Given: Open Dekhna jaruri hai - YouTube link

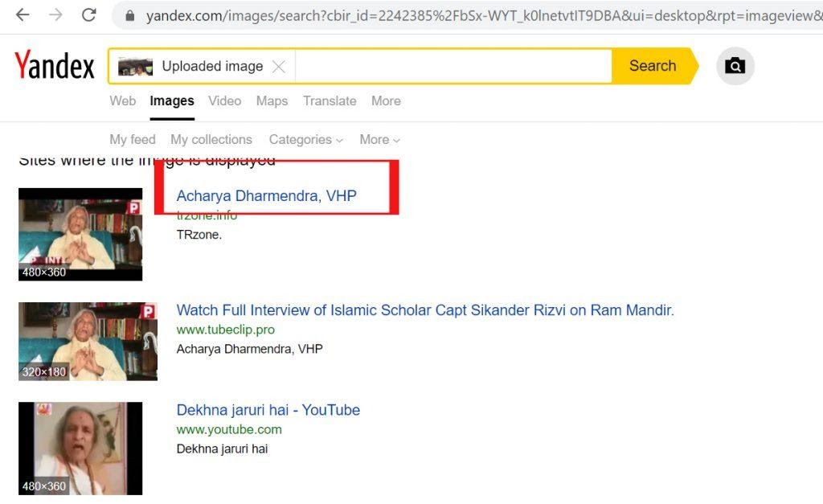Looking at the screenshot, I should coord(268,410).
